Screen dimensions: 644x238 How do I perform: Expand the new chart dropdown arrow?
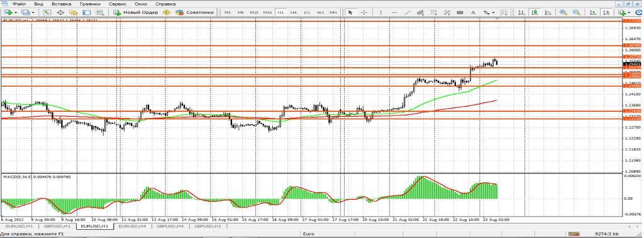click(x=16, y=13)
